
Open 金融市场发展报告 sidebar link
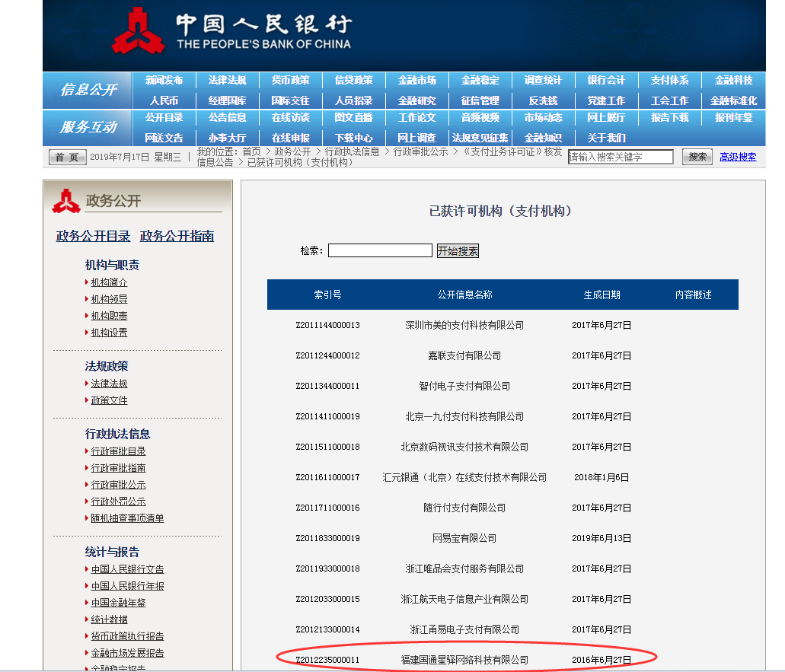coord(127,653)
